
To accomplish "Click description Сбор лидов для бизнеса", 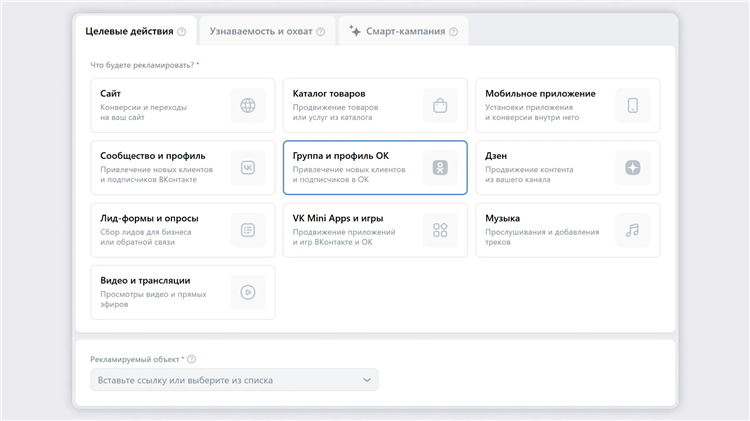I will [145, 232].
